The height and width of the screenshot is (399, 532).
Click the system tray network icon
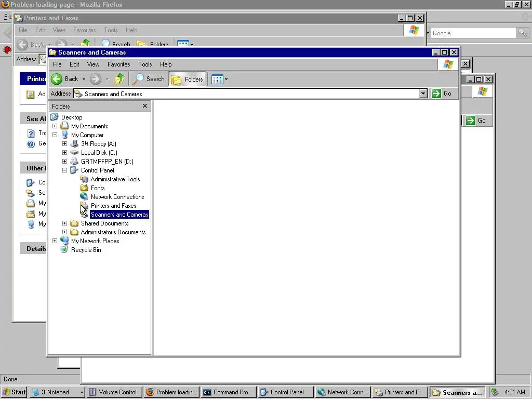[495, 392]
